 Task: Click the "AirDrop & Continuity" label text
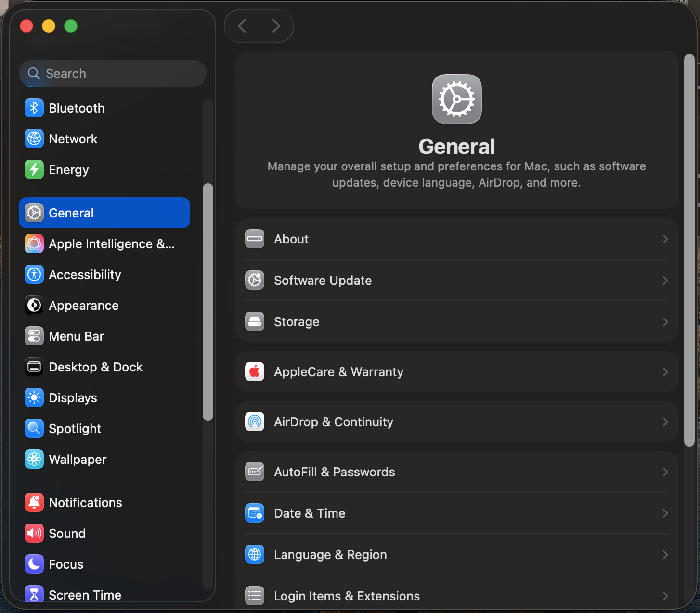(334, 422)
